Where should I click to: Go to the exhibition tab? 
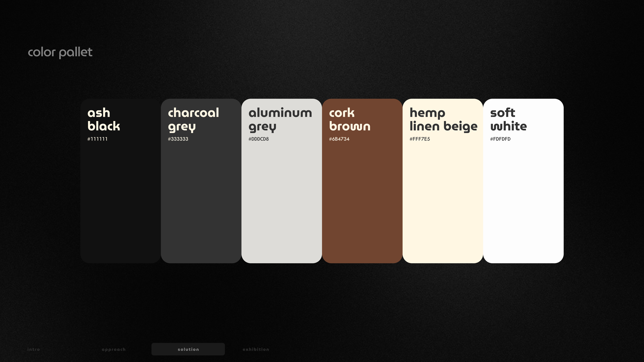[x=256, y=349]
